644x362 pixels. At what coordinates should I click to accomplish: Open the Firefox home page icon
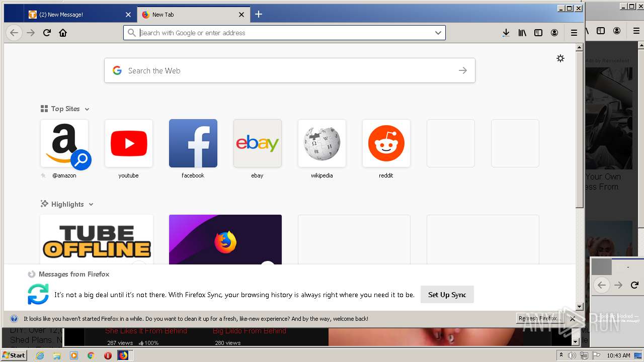coord(63,33)
